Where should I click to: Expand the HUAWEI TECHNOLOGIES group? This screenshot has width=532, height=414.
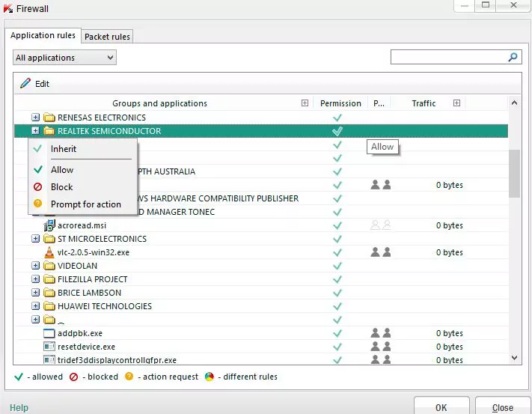pyautogui.click(x=35, y=306)
